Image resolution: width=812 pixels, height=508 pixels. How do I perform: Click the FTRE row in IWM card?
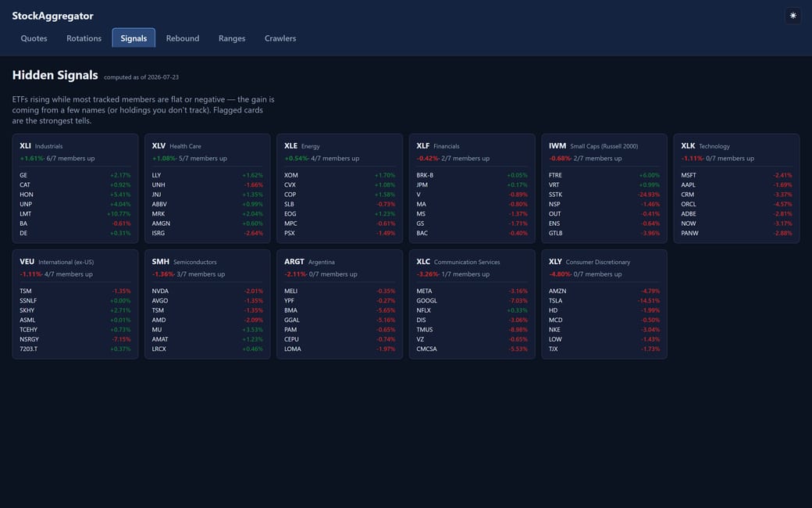(x=604, y=175)
